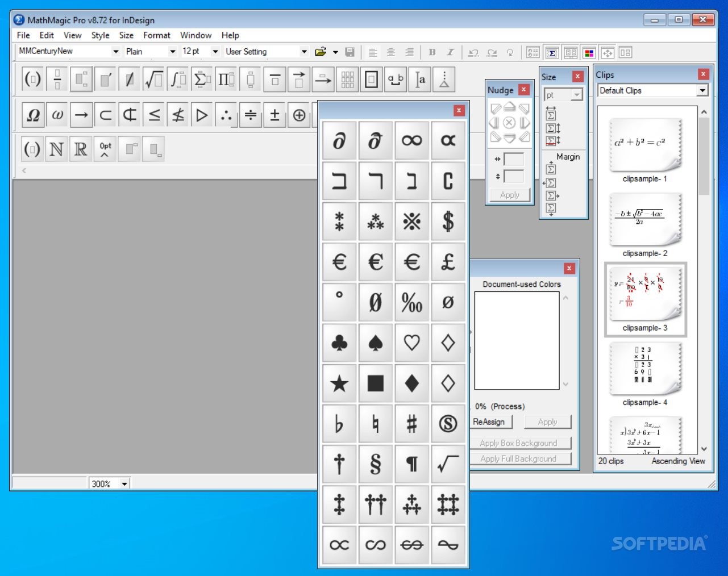
Task: Insert the dollar sign symbol
Action: (x=448, y=221)
